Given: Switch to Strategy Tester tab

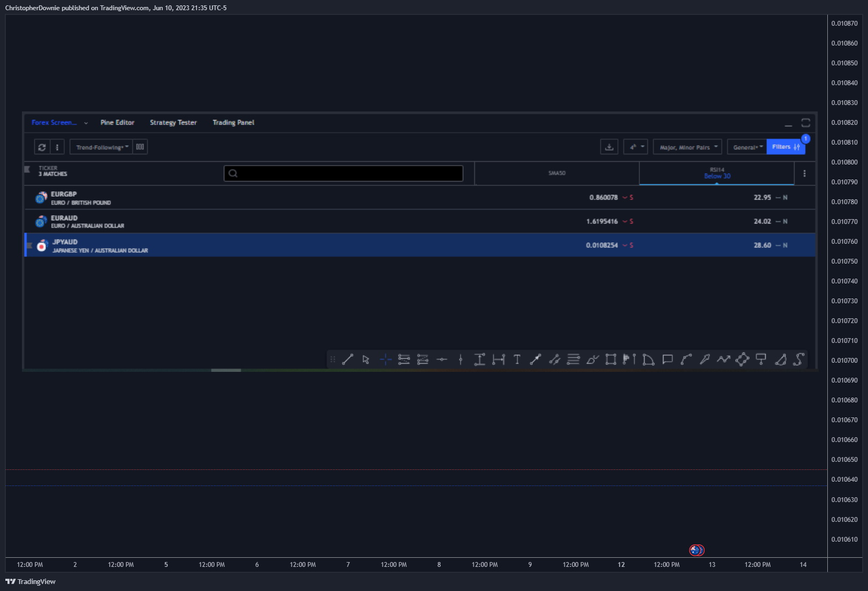Looking at the screenshot, I should [173, 123].
